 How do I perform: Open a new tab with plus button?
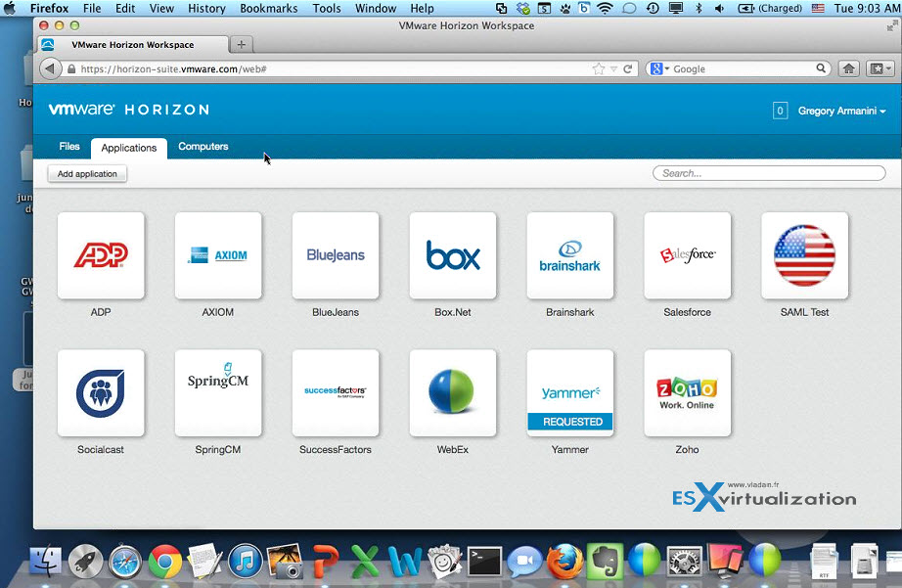click(242, 44)
